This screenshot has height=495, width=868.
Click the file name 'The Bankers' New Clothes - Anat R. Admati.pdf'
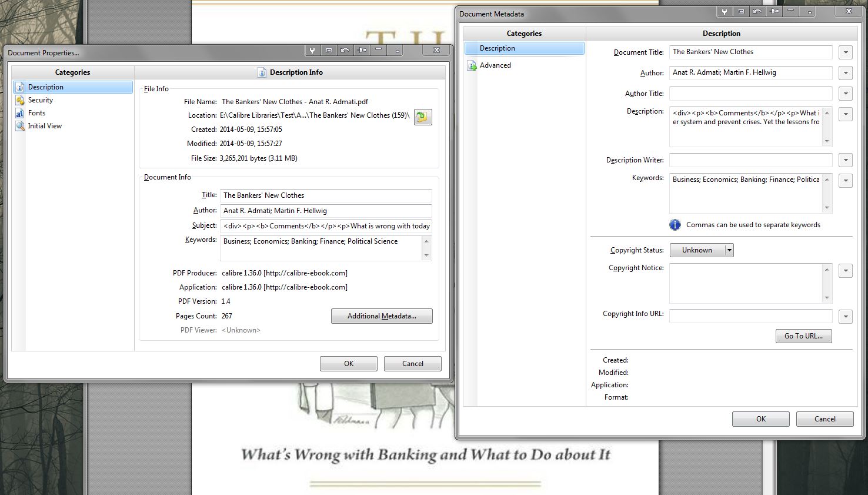295,102
